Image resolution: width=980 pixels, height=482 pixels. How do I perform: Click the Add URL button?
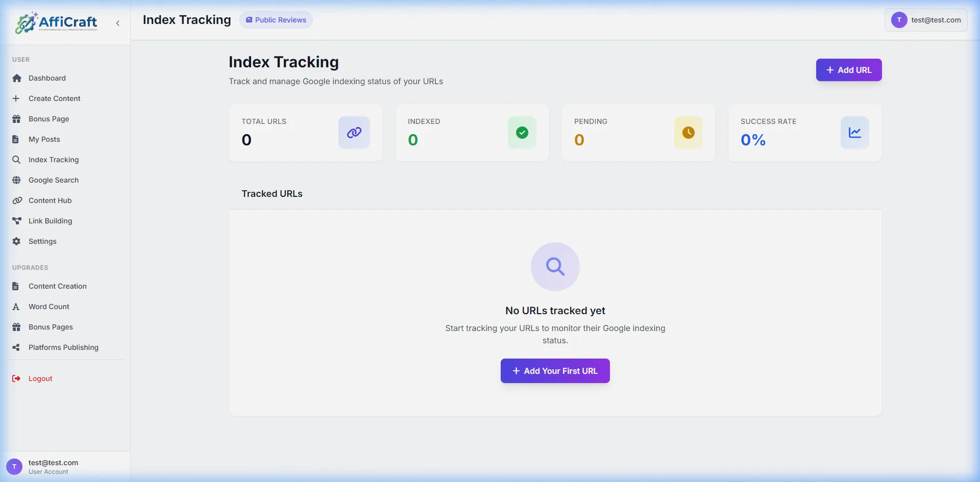[x=848, y=70]
